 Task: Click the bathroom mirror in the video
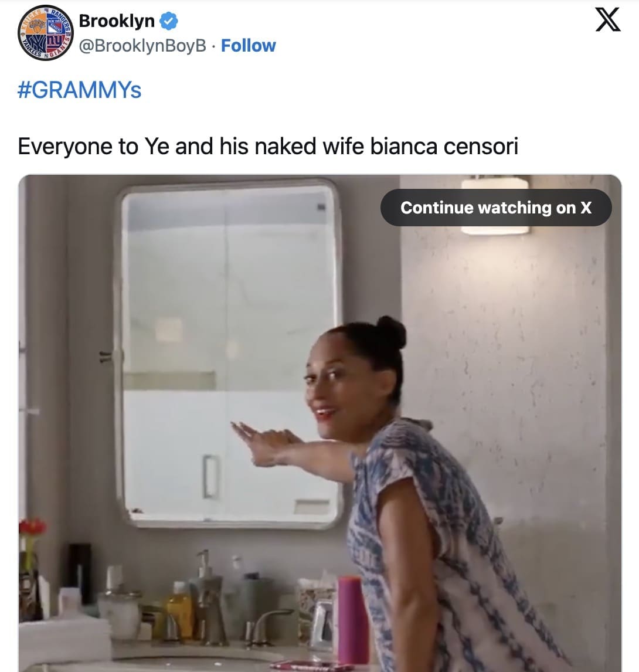[x=228, y=354]
